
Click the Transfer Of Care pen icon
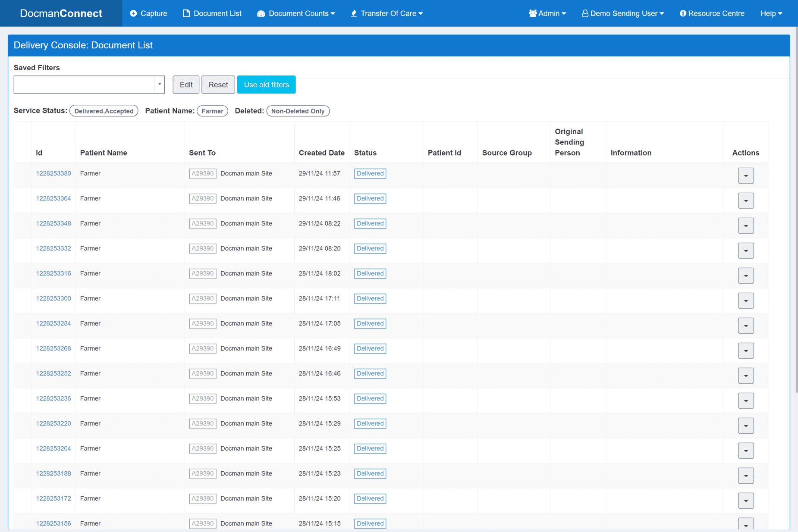[x=354, y=13]
